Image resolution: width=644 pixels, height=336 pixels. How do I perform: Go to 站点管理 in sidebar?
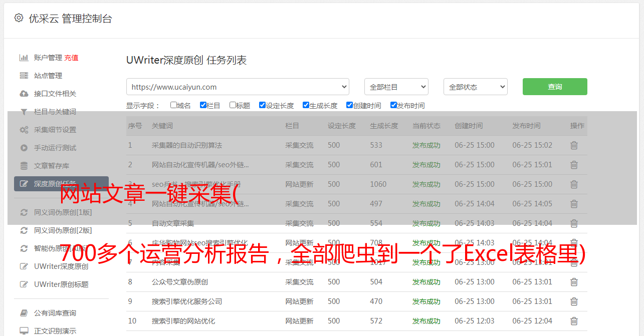click(x=48, y=76)
